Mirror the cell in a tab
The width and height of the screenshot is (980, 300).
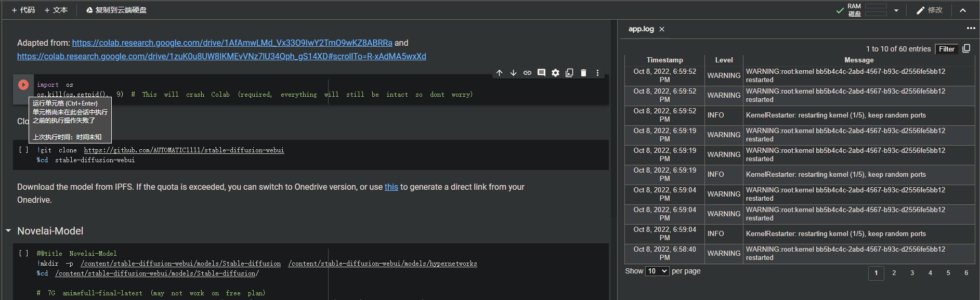[x=569, y=73]
